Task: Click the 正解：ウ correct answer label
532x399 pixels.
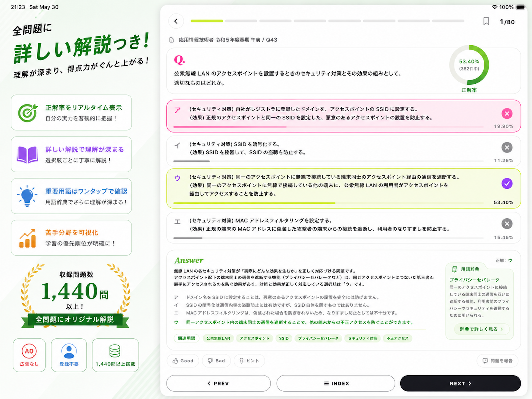Action: pyautogui.click(x=504, y=260)
